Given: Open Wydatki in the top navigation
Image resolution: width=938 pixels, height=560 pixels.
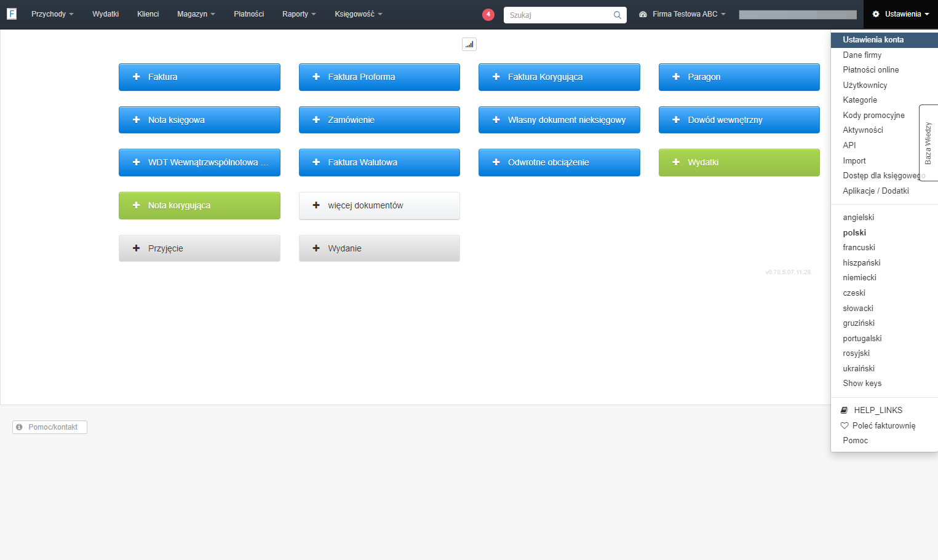Looking at the screenshot, I should 106,14.
